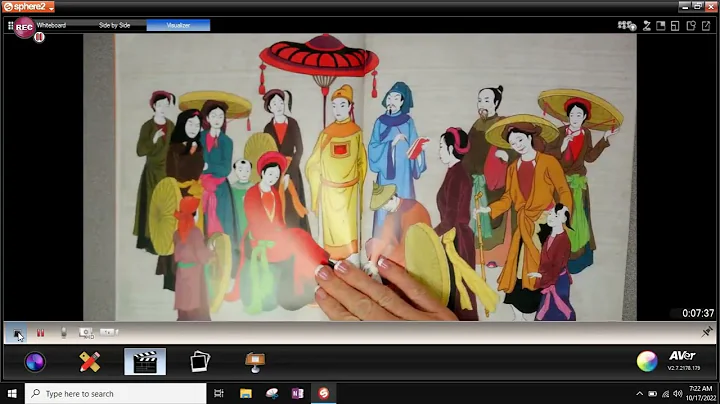Open Task View on the taskbar
The height and width of the screenshot is (404, 720).
pos(219,393)
